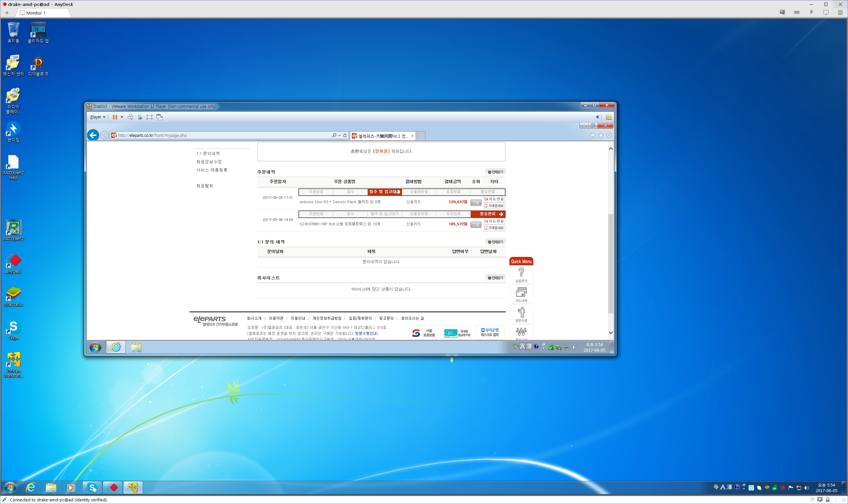Refresh the eleparts page
This screenshot has width=848, height=504.
pos(345,135)
